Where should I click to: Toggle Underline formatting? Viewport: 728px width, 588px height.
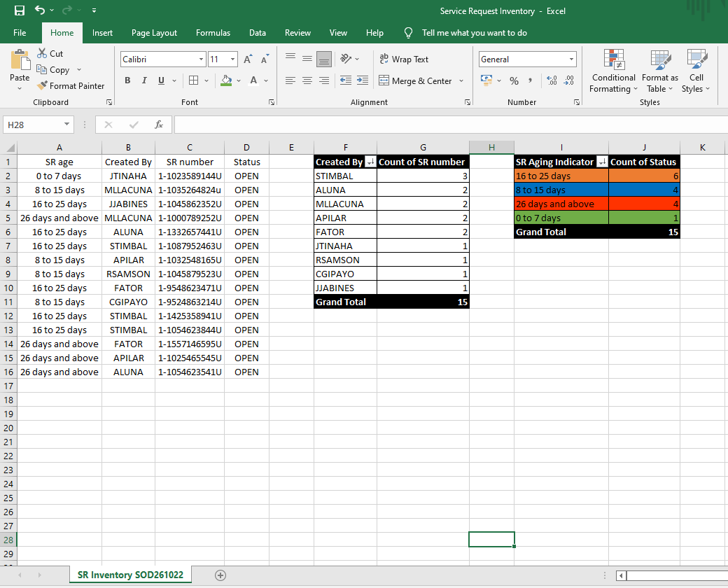(x=161, y=80)
